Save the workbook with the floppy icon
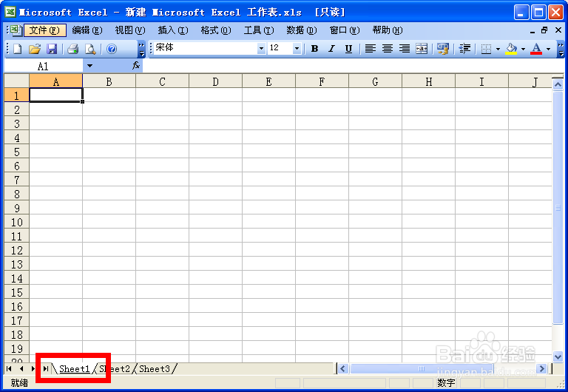The image size is (568, 392). tap(52, 49)
